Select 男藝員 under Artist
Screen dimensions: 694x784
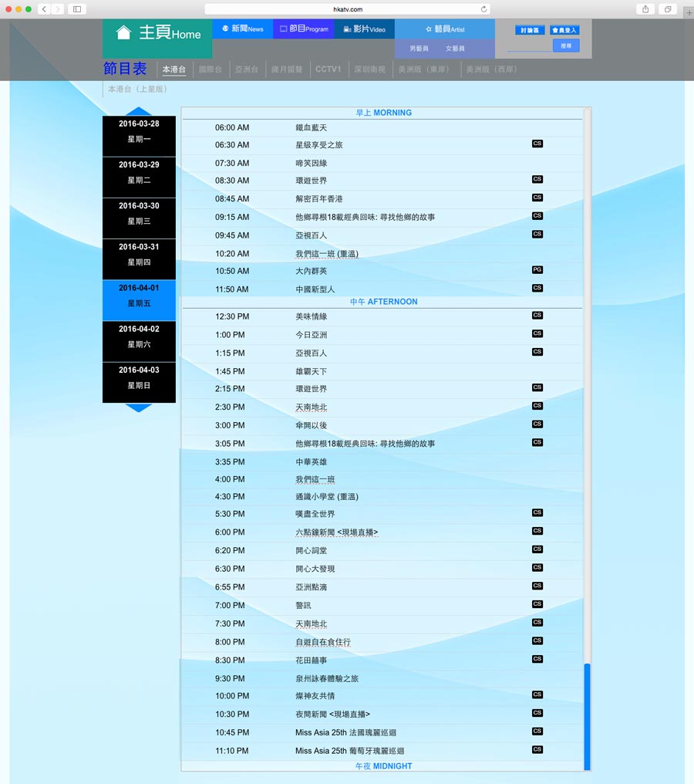coord(419,49)
